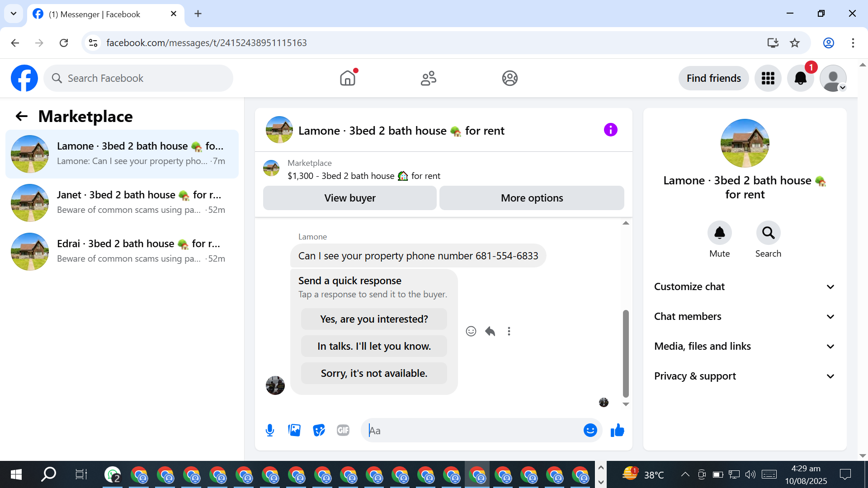Open message more options three dots

pyautogui.click(x=509, y=331)
